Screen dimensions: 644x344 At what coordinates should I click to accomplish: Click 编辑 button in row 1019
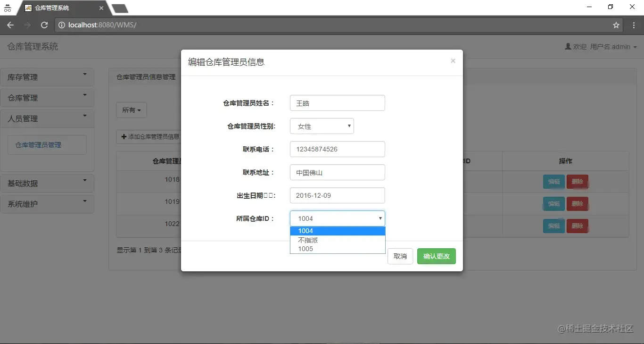(x=554, y=204)
